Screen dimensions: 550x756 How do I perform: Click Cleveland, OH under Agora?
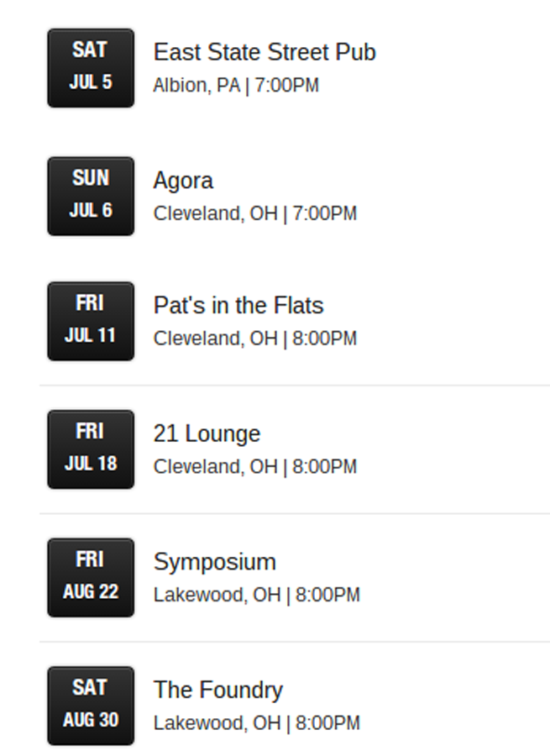pos(215,214)
